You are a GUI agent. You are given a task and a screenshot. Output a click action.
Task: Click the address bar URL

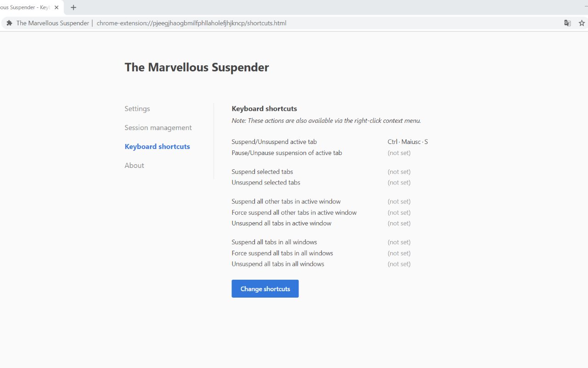pyautogui.click(x=192, y=23)
